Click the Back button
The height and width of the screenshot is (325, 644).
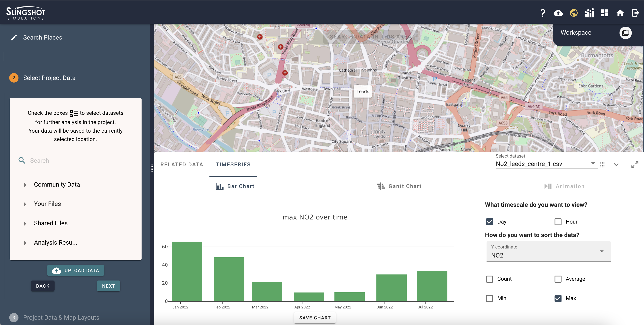pyautogui.click(x=43, y=286)
